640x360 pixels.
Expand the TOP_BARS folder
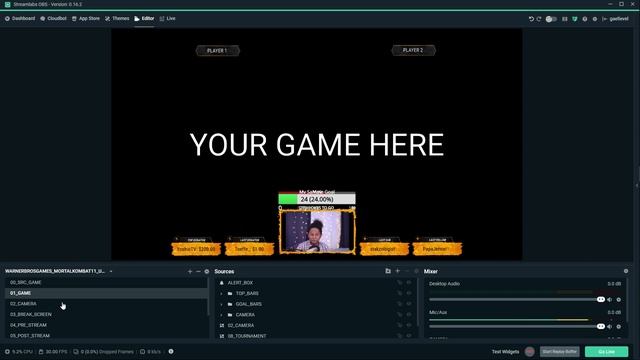[x=221, y=293]
